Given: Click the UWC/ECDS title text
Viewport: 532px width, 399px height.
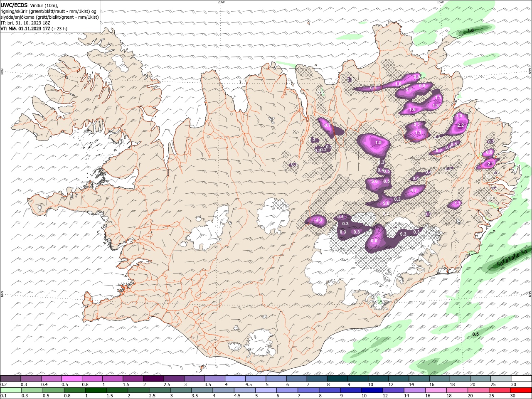Looking at the screenshot, I should coord(15,5).
